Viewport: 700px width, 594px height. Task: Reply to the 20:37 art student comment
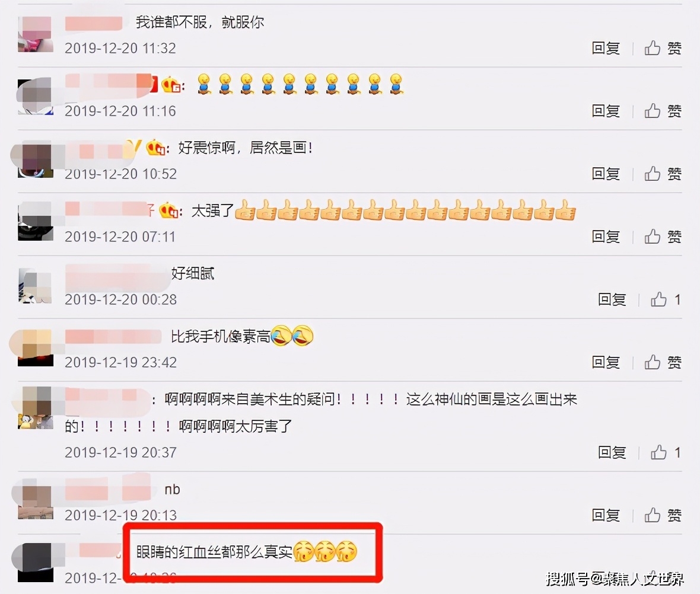(612, 452)
